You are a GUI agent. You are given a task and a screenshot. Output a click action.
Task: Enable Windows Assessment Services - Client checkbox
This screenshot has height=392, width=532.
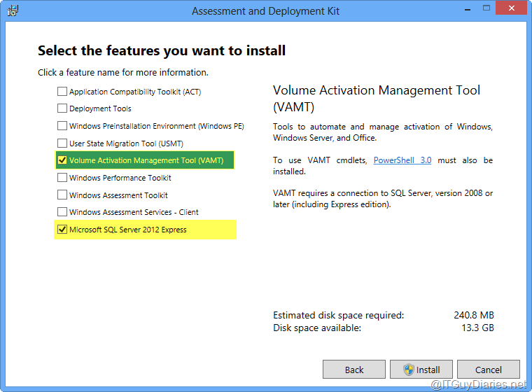(62, 212)
